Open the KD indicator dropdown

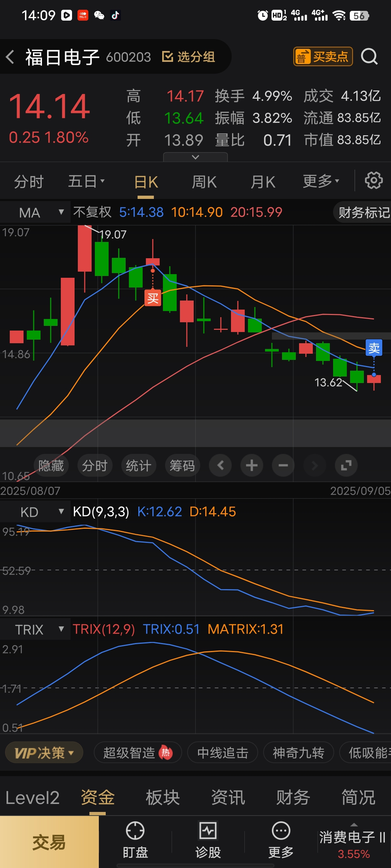coord(35,512)
